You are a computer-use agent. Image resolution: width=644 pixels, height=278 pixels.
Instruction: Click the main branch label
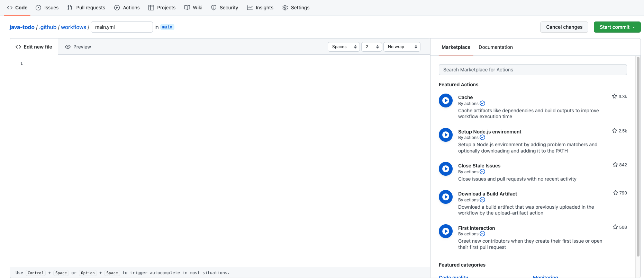pos(167,27)
